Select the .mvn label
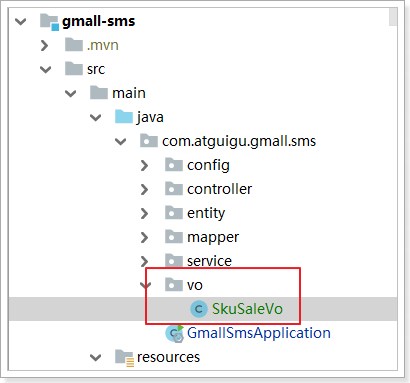The image size is (410, 383). [103, 45]
